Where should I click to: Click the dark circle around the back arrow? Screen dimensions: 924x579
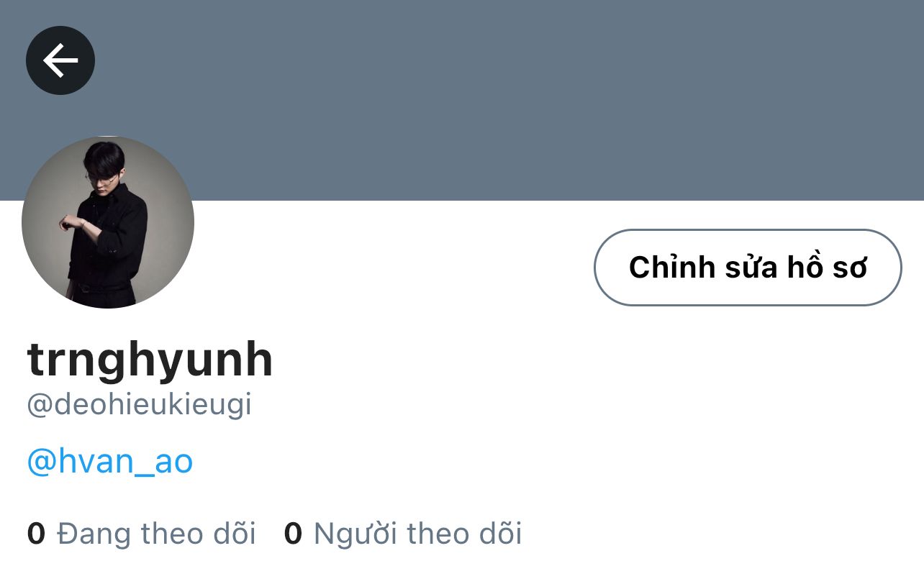[60, 60]
